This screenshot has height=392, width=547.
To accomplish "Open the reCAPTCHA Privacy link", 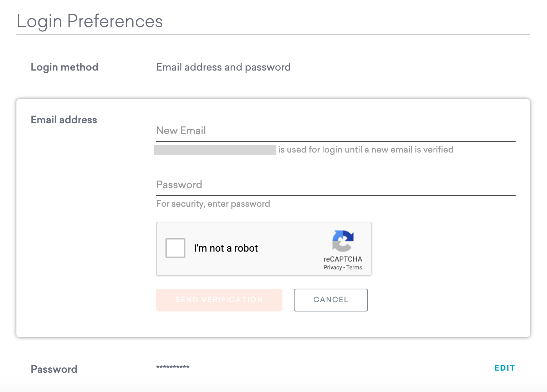I will pos(332,267).
